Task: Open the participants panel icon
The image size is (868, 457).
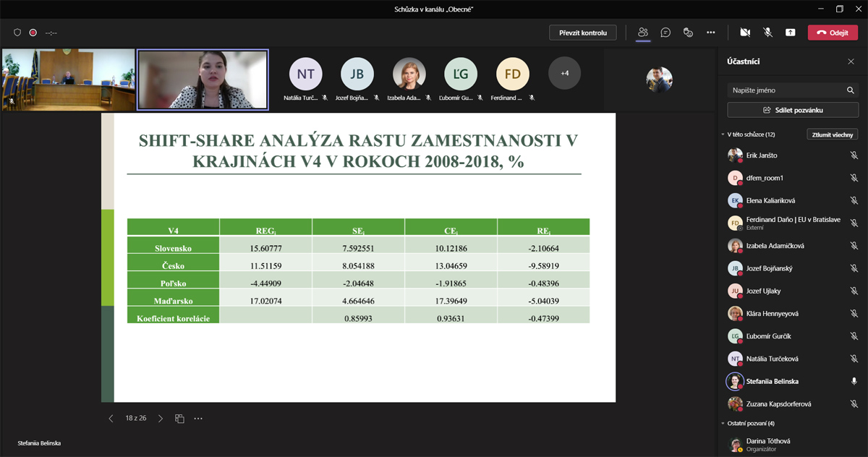Action: click(x=643, y=33)
